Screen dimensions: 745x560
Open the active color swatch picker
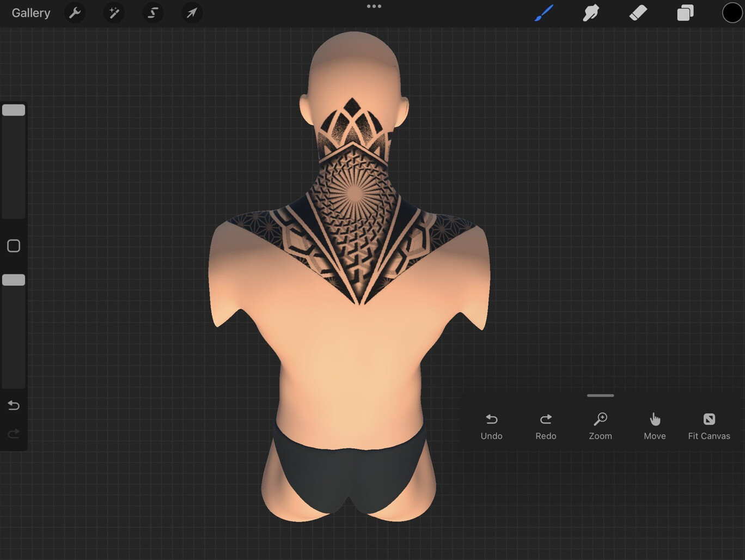coord(732,13)
